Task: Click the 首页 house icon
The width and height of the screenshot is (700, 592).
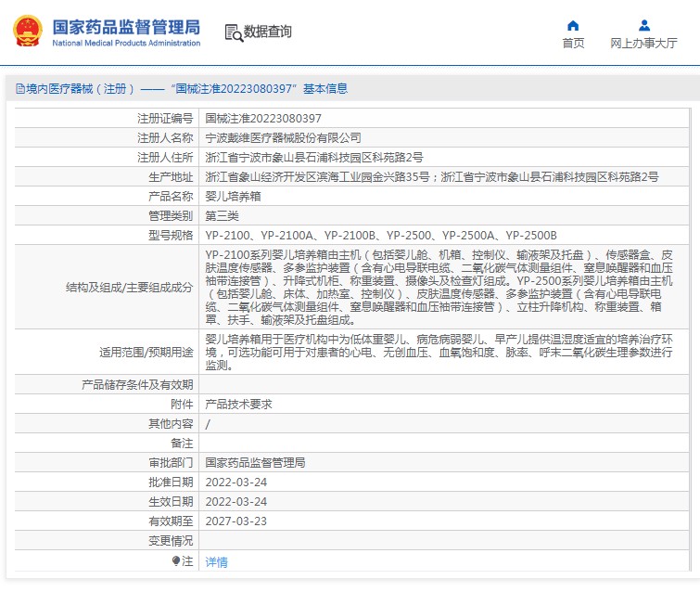Action: [573, 25]
